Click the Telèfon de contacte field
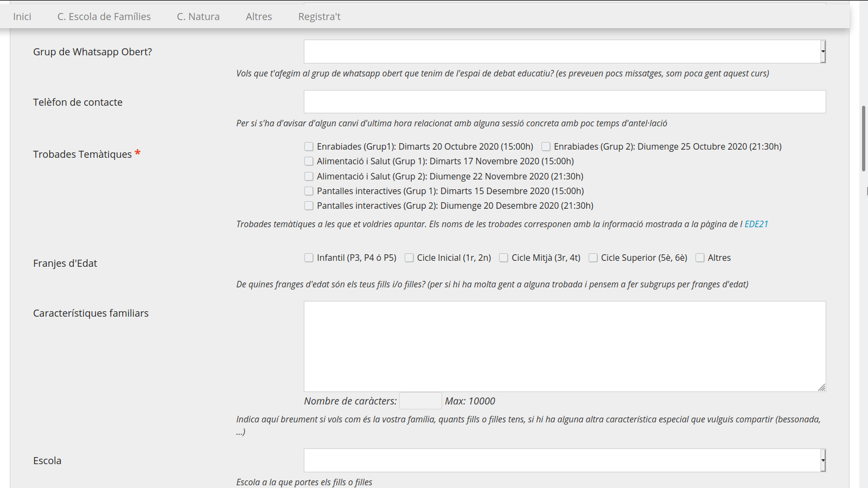 coord(564,102)
